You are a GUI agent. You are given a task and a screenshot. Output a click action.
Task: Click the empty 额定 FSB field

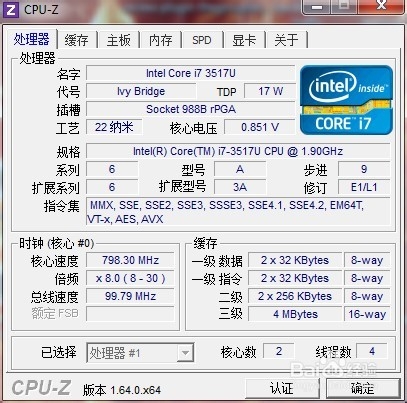[130, 314]
